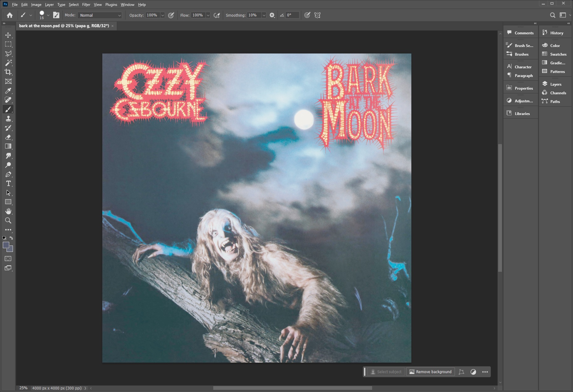Image resolution: width=573 pixels, height=392 pixels.
Task: Open the Search magnifier icon
Action: pyautogui.click(x=553, y=15)
